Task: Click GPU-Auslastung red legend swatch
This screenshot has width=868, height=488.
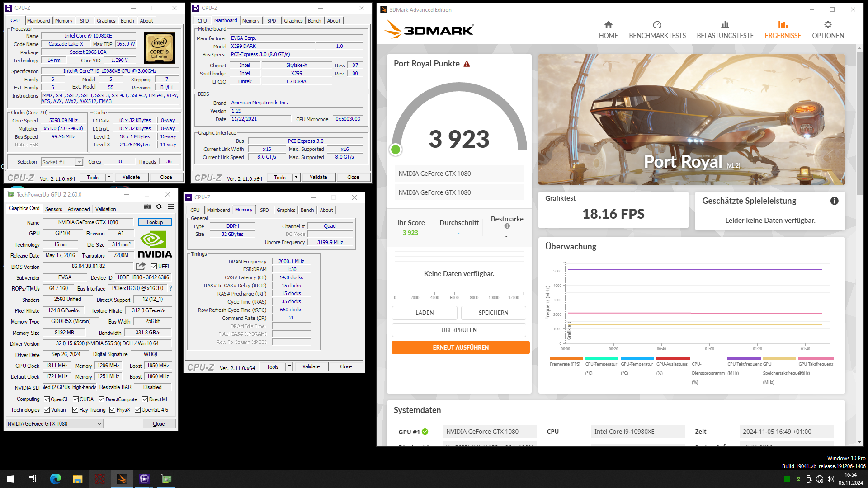Action: pyautogui.click(x=673, y=358)
